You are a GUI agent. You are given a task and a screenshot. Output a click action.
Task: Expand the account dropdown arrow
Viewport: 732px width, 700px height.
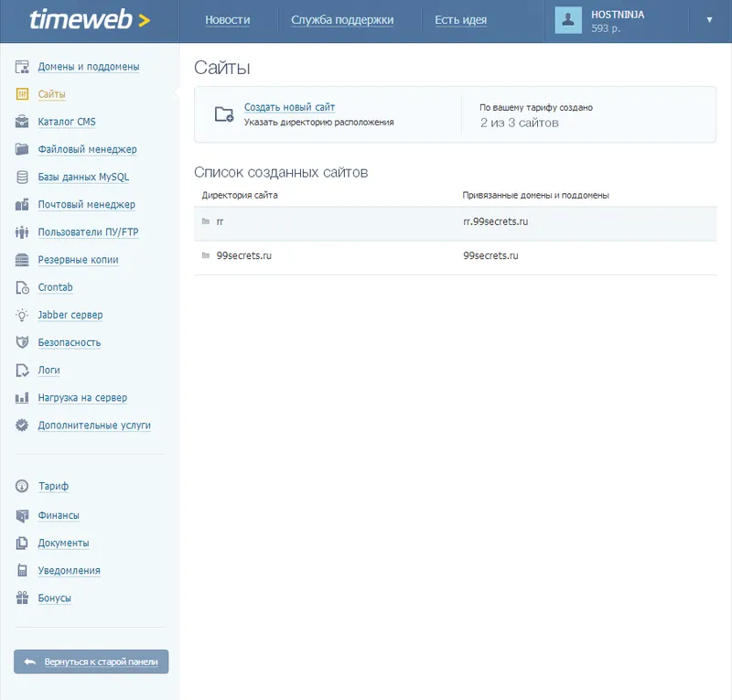point(709,20)
